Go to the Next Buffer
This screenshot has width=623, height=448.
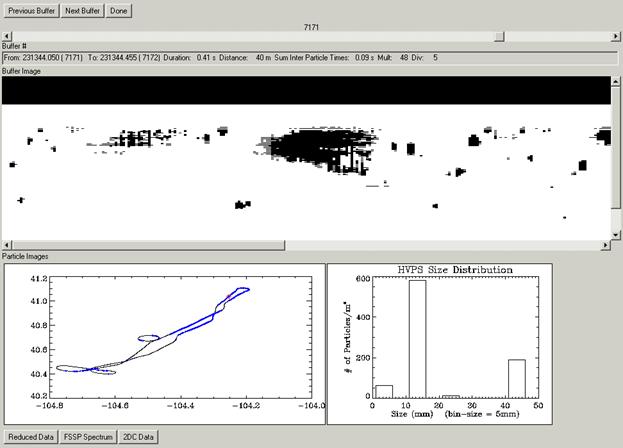82,11
